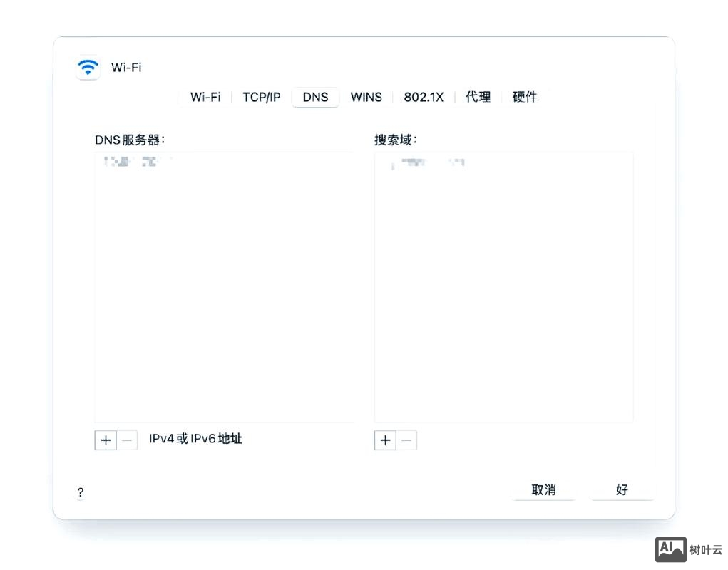Click the add (+) button under 搜索域
728x570 pixels.
point(385,440)
